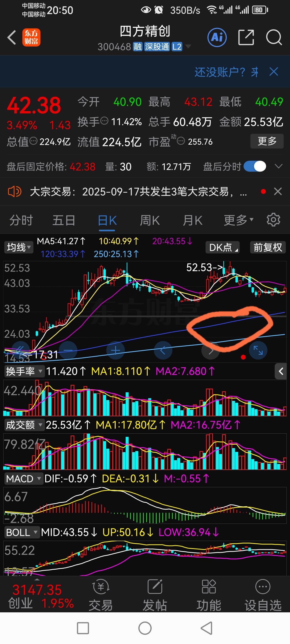Screen dimensions: 290x644
Task: Tap the 250:25.13 moving average label
Action: coord(116,254)
